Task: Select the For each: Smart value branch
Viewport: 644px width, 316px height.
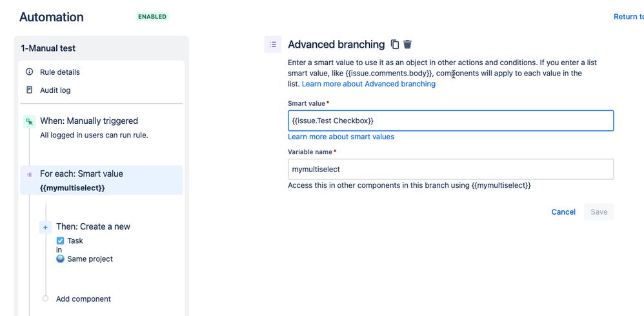Action: (x=101, y=180)
